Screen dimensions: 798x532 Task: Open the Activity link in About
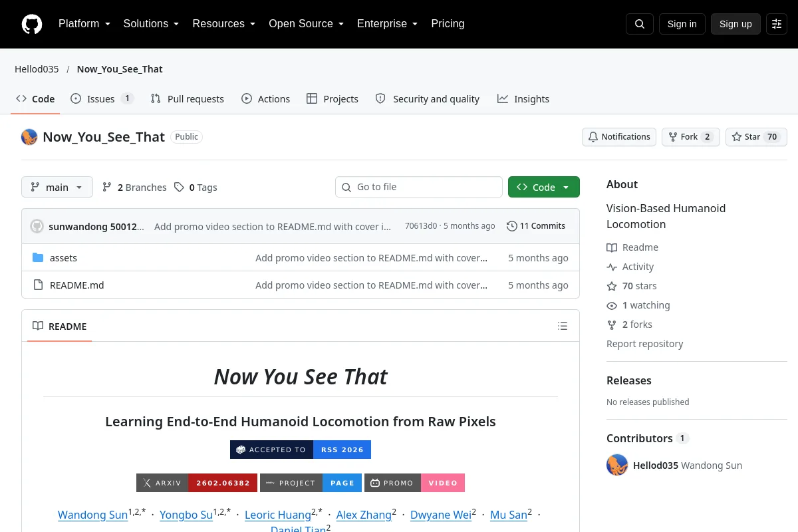click(630, 267)
